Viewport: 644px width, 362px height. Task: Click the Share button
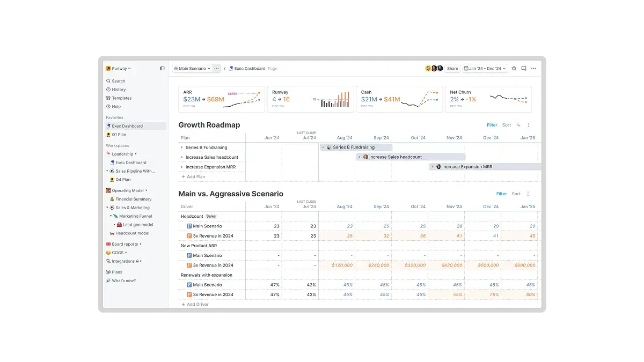(452, 69)
